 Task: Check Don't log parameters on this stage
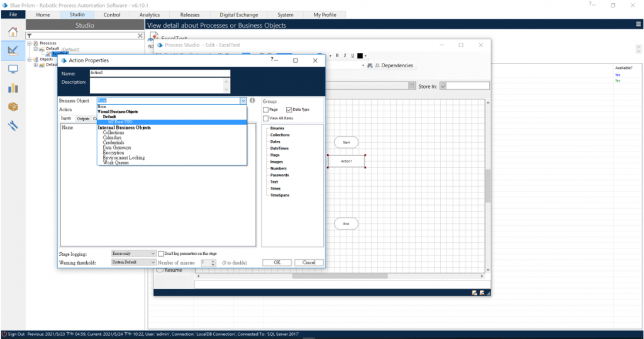tap(161, 253)
